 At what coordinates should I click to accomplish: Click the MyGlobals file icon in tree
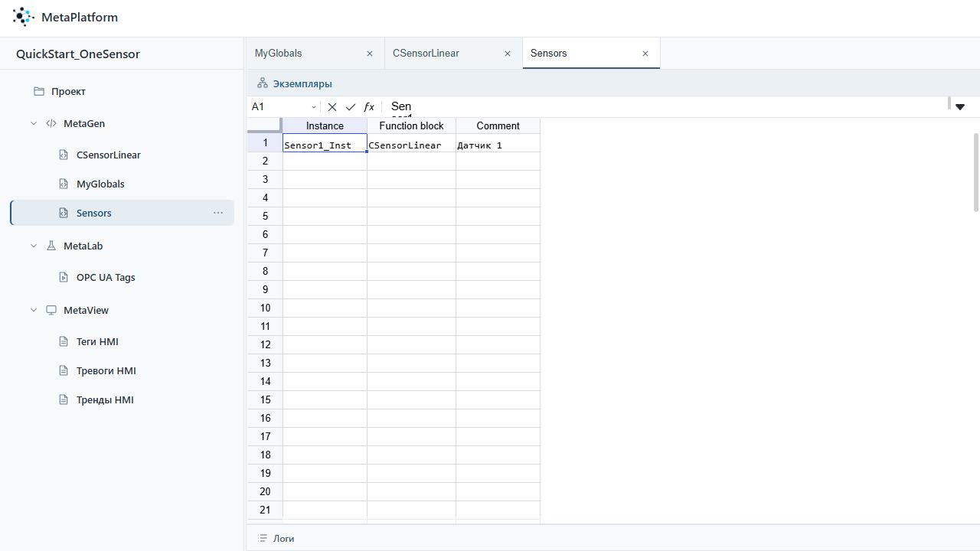tap(64, 184)
